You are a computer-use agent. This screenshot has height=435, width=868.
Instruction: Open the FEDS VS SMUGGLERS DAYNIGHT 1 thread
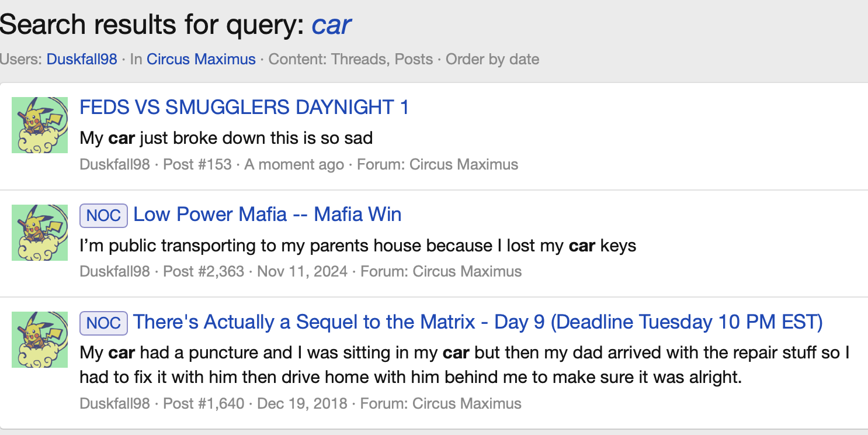244,108
